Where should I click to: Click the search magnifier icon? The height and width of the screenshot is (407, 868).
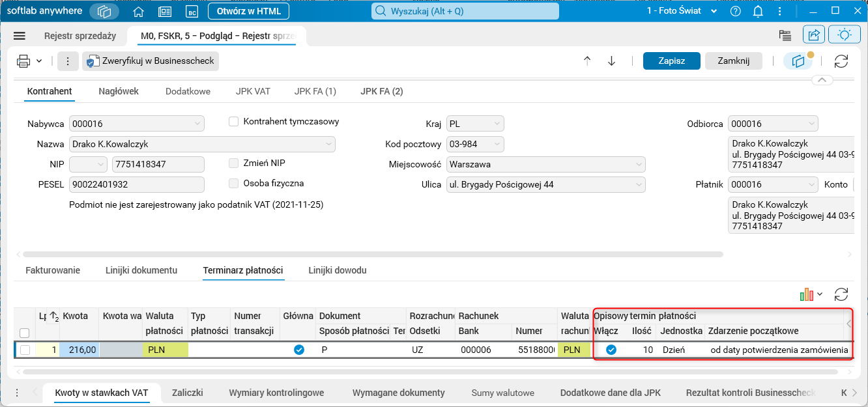[381, 11]
